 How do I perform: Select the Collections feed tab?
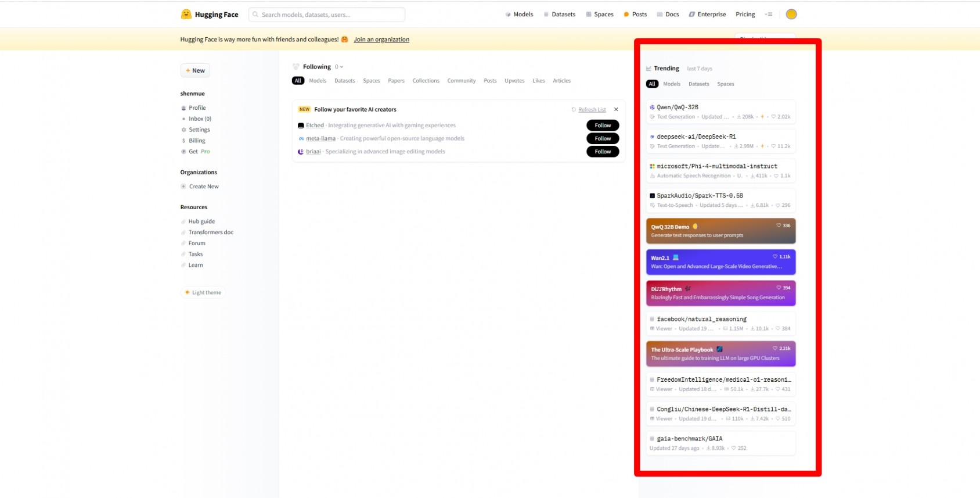(x=426, y=81)
